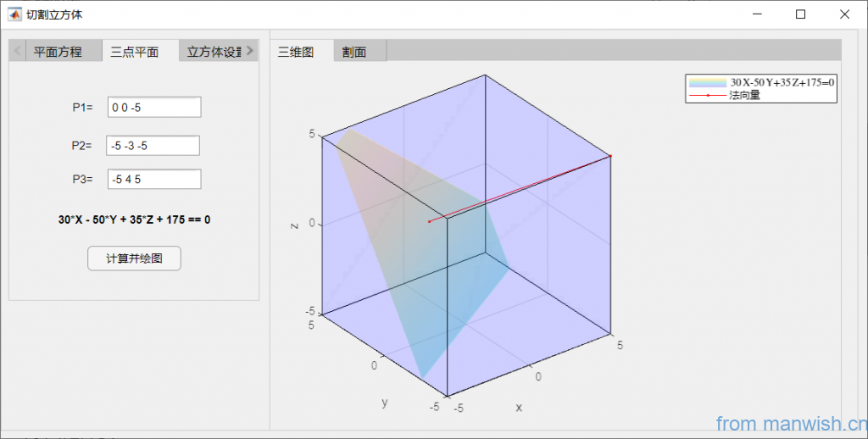Select the 三维图 tab
Screen dimensions: 868x439
(296, 52)
